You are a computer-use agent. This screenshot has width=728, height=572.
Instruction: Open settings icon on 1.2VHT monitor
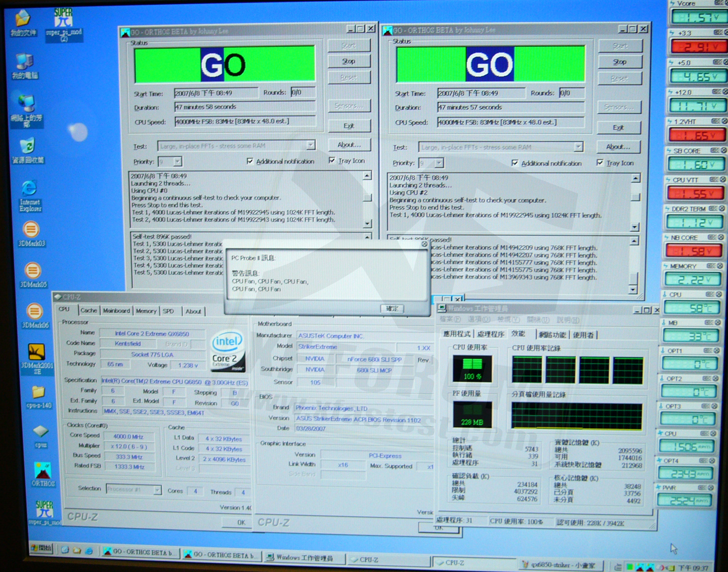[x=715, y=121]
